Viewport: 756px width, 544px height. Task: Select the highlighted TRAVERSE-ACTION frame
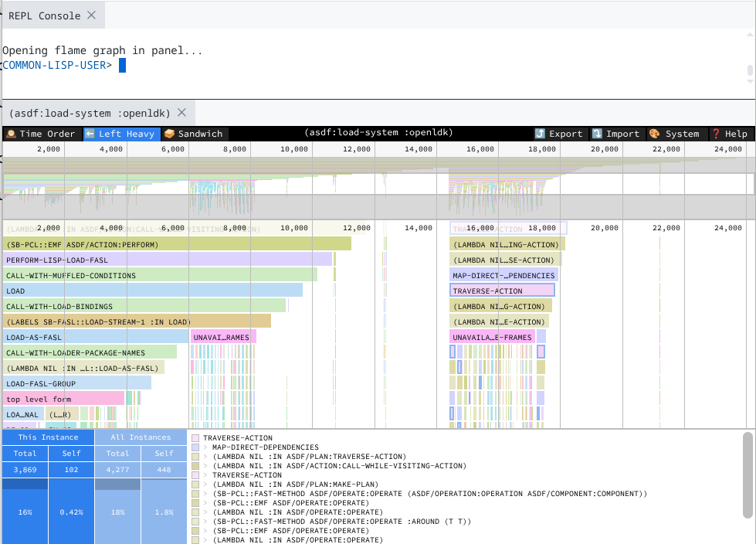click(x=502, y=291)
